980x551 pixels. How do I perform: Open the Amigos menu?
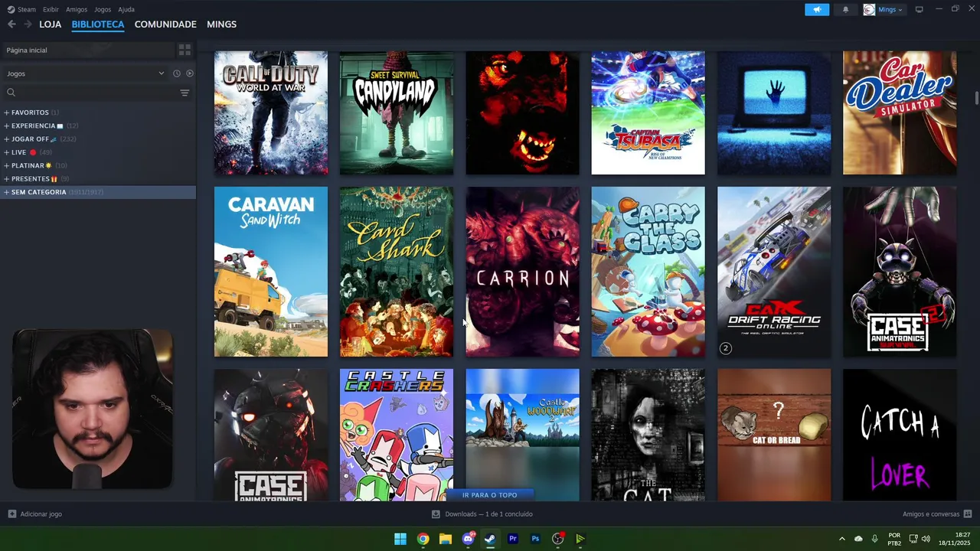[x=77, y=9]
